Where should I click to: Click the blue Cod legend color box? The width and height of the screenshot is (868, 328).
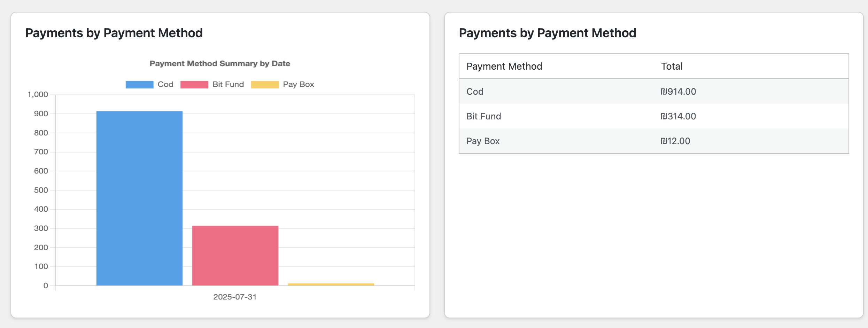click(139, 85)
